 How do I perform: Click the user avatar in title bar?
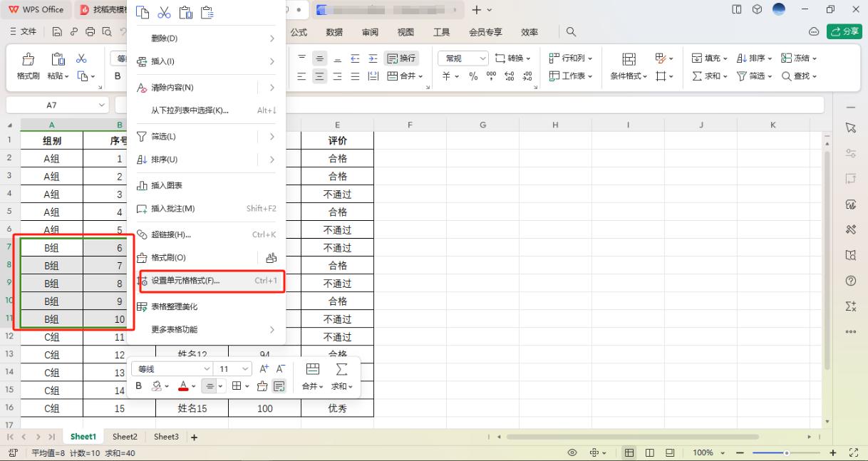pyautogui.click(x=778, y=9)
